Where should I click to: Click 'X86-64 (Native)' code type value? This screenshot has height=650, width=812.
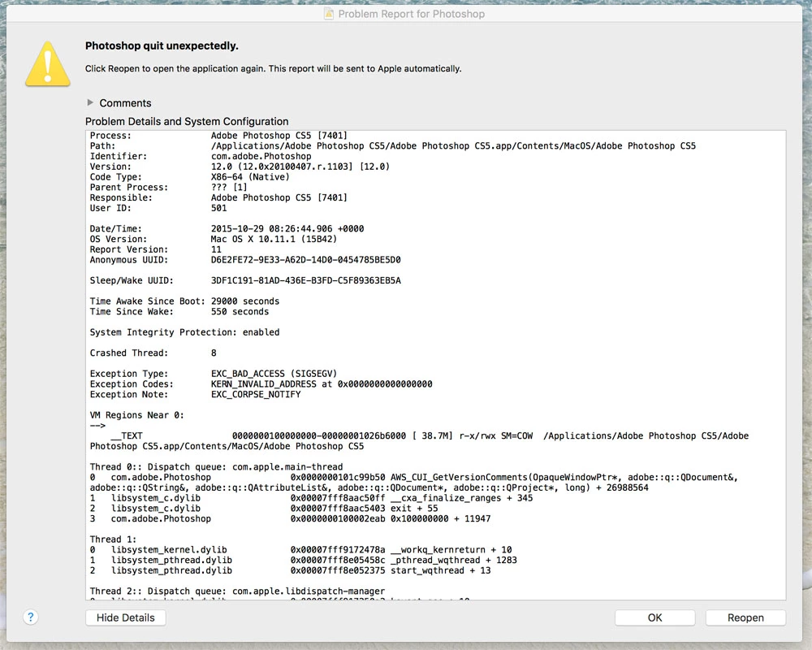[250, 177]
